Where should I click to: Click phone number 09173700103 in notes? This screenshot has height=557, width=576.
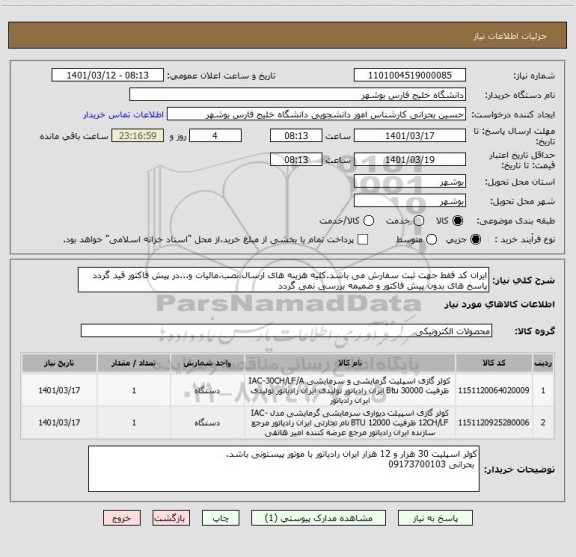click(417, 464)
